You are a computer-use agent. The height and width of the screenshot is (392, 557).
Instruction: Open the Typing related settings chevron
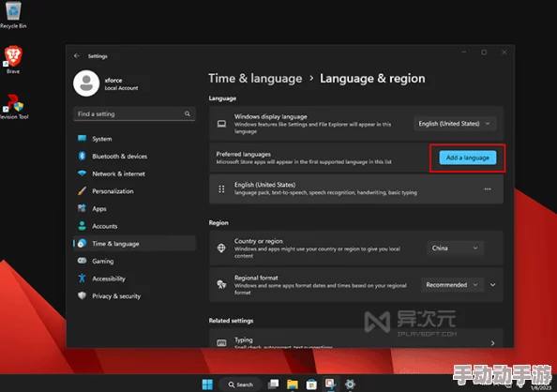492,343
